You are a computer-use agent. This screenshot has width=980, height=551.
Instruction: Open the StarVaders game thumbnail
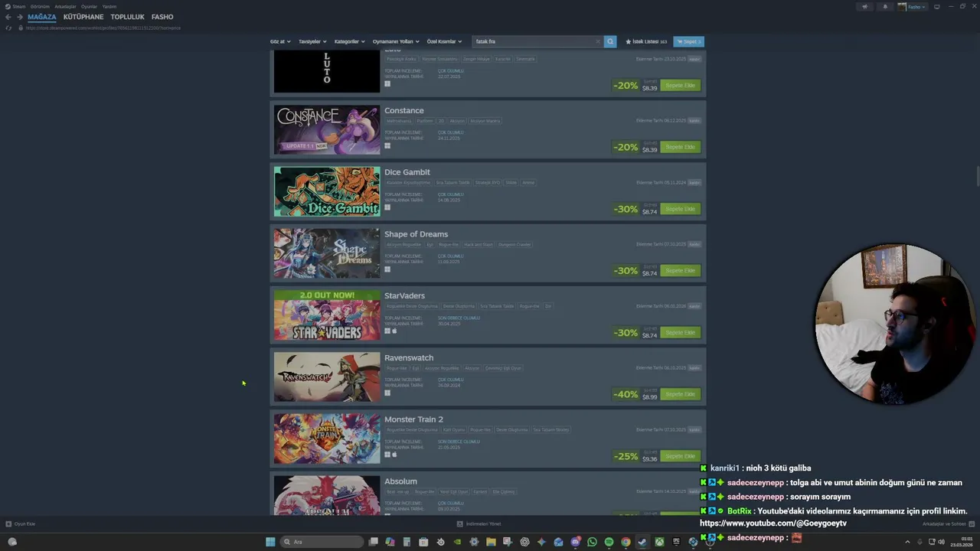(x=327, y=315)
